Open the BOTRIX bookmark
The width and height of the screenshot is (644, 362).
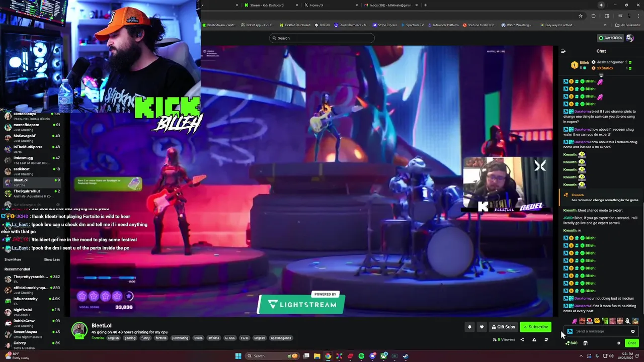(323, 25)
